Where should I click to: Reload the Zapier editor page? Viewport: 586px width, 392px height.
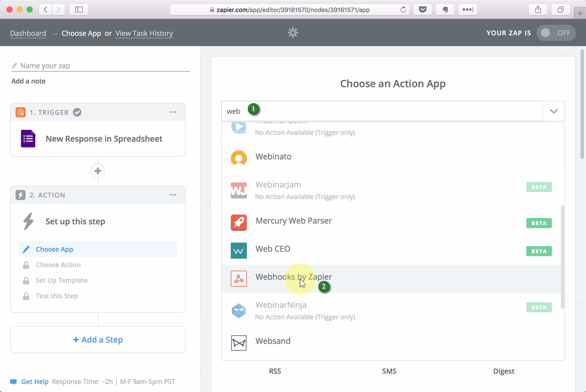(403, 10)
